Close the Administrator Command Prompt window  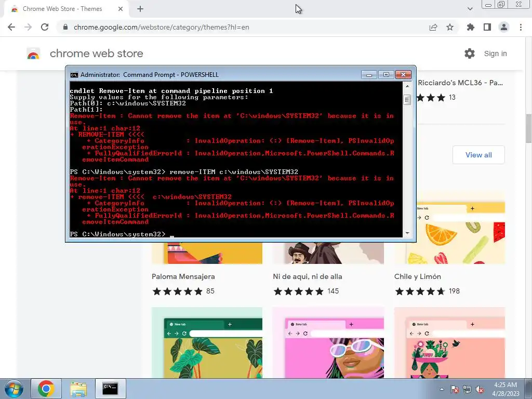click(403, 74)
